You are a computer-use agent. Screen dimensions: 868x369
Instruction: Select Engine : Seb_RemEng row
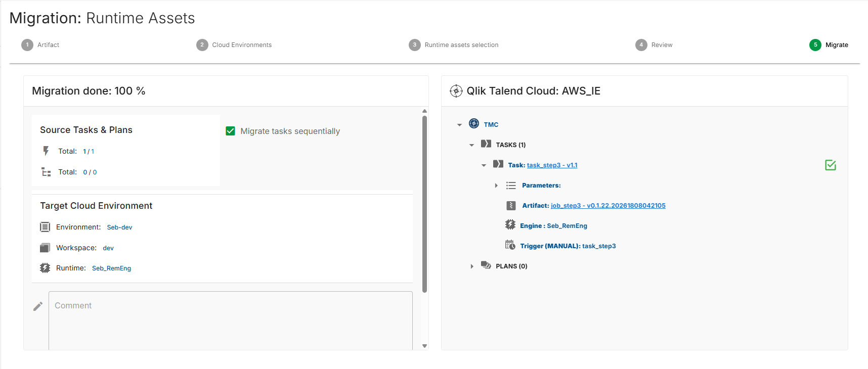point(553,226)
